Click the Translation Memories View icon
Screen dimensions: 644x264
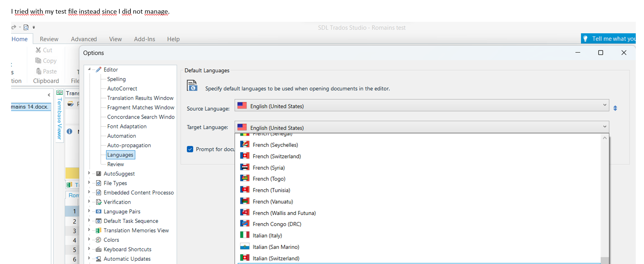[x=99, y=230]
